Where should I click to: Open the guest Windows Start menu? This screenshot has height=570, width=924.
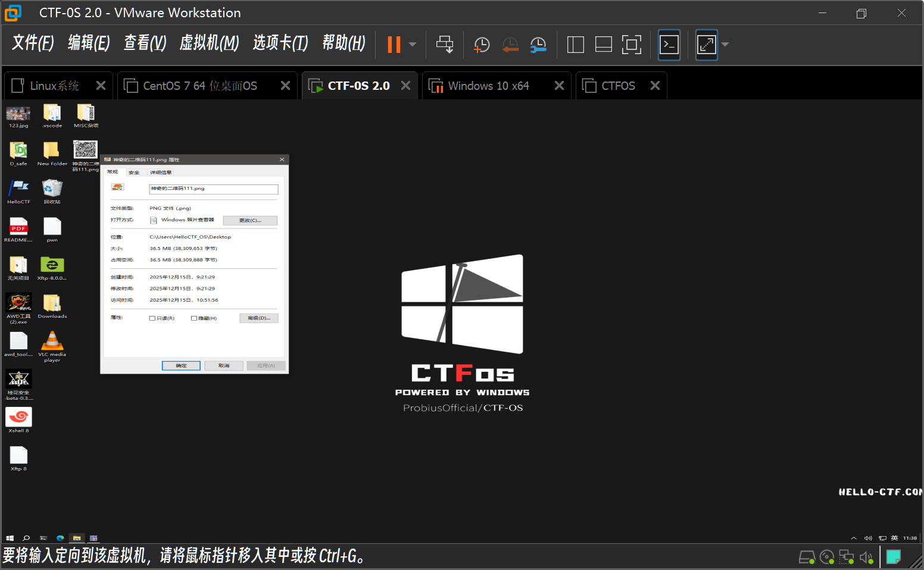[x=10, y=538]
